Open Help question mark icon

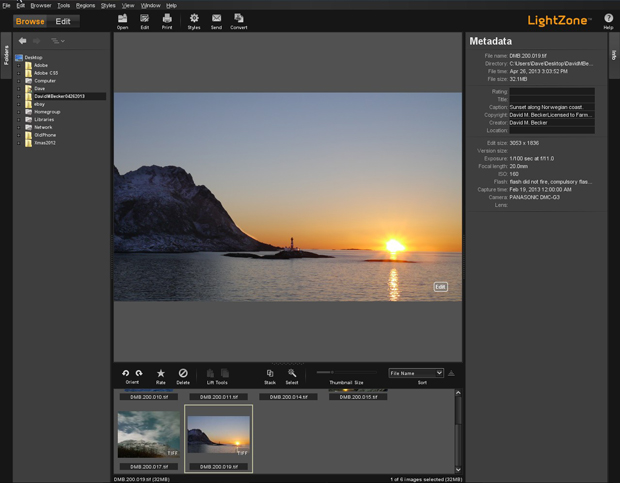pyautogui.click(x=608, y=21)
